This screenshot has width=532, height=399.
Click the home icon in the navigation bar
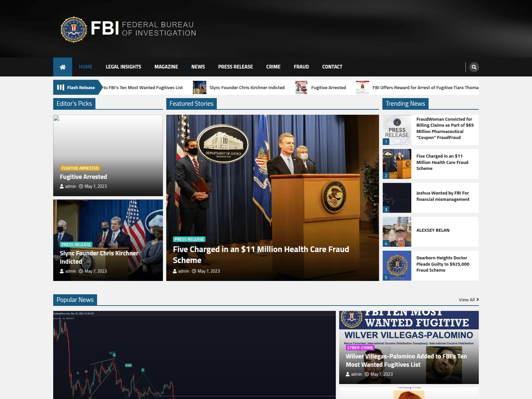point(63,67)
